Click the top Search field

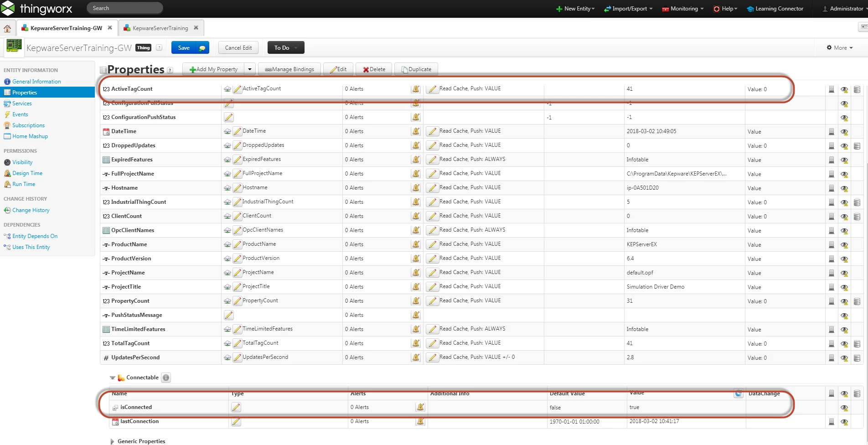(x=124, y=8)
